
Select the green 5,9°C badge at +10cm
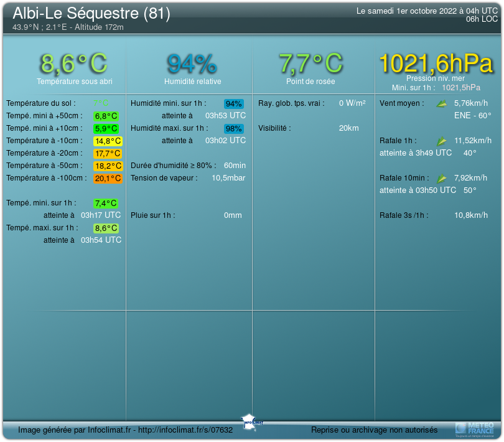pos(106,128)
